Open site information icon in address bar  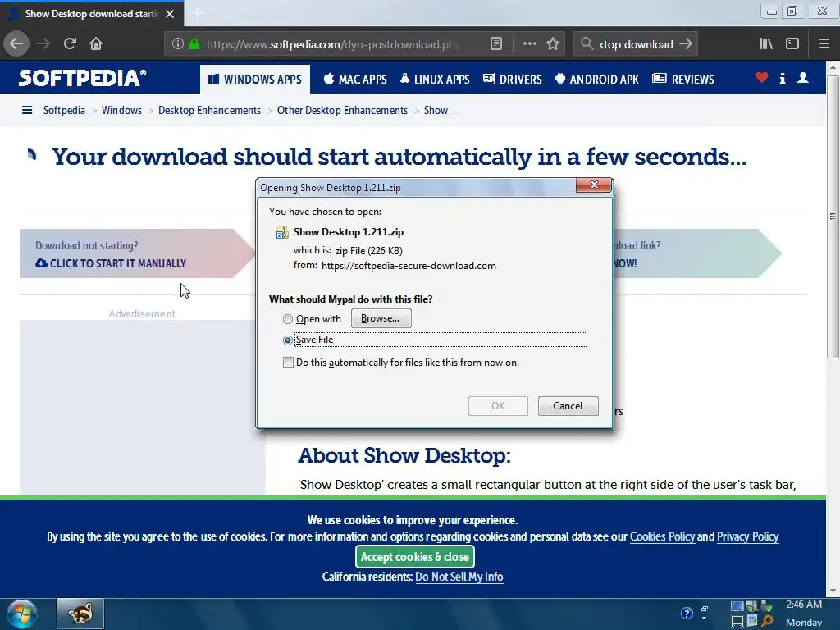(178, 44)
